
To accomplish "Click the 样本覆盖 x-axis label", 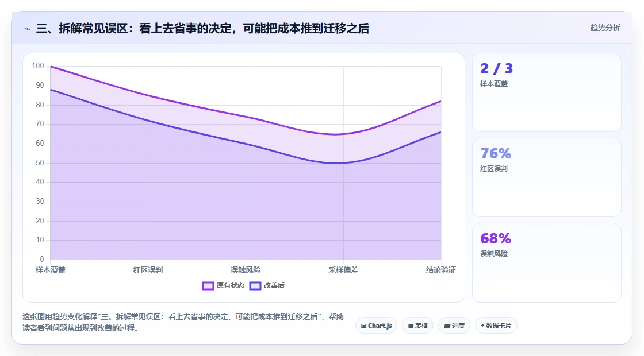I will click(x=51, y=270).
